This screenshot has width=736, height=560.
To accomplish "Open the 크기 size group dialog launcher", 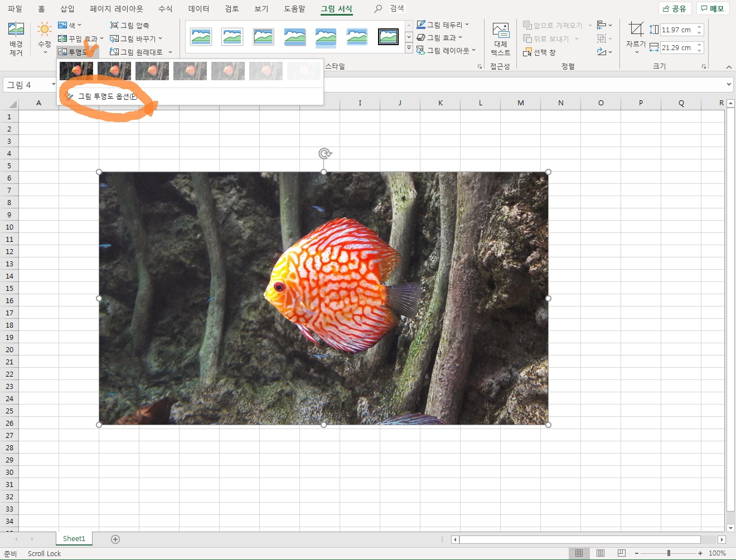I will pos(704,66).
